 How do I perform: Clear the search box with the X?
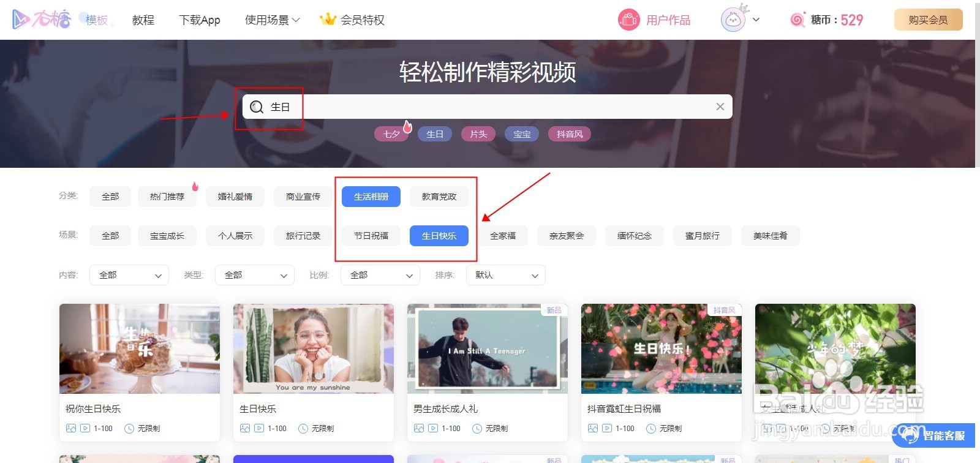click(720, 107)
